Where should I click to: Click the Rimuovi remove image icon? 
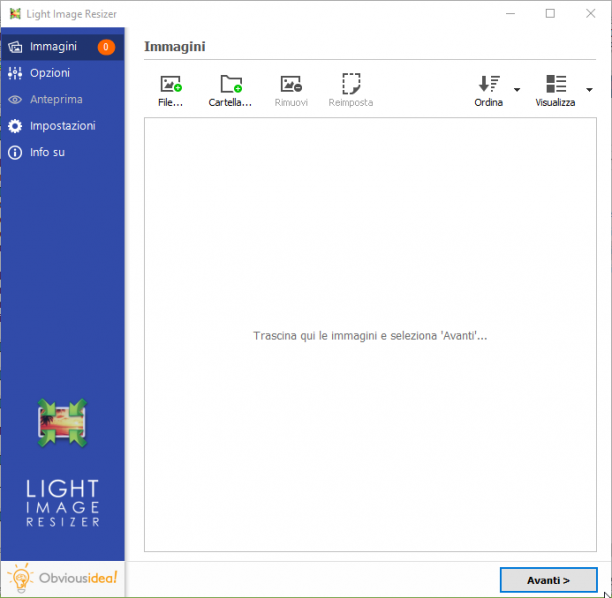pos(291,84)
